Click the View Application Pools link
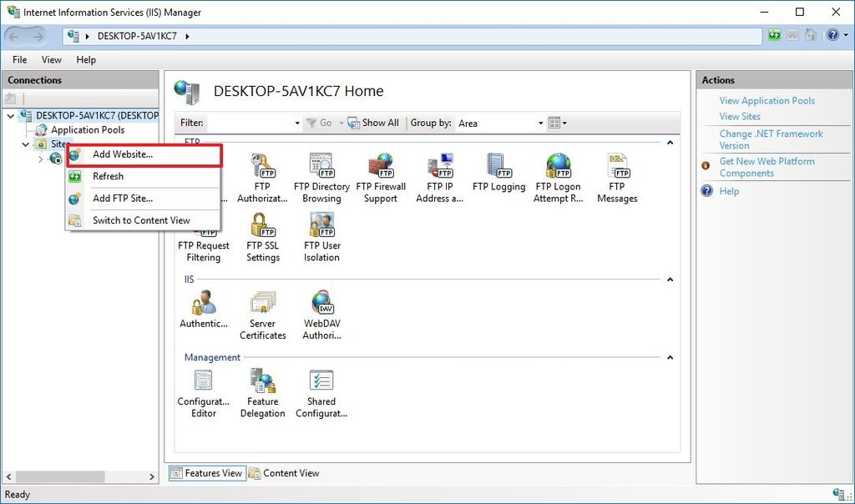The height and width of the screenshot is (504, 855). 766,100
